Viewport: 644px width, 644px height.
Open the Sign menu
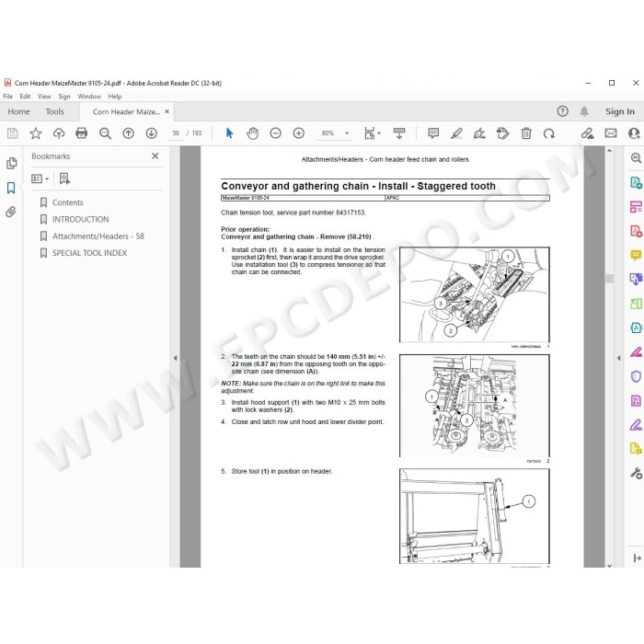click(64, 96)
